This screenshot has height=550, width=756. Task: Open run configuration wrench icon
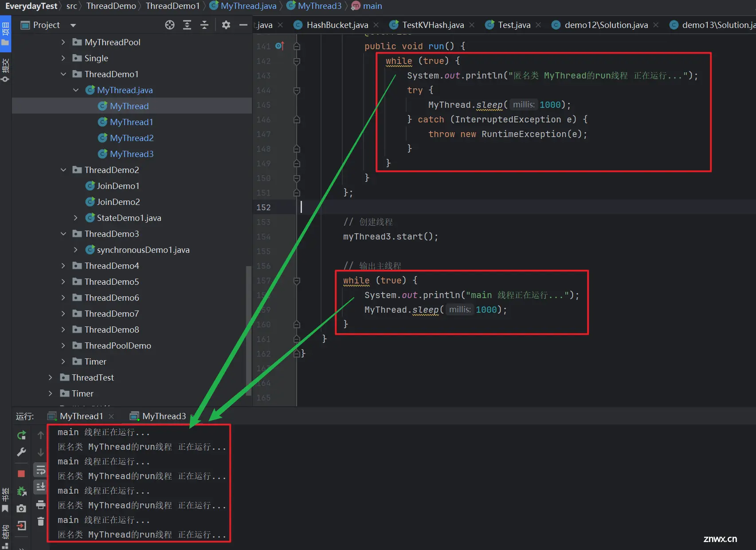(21, 452)
